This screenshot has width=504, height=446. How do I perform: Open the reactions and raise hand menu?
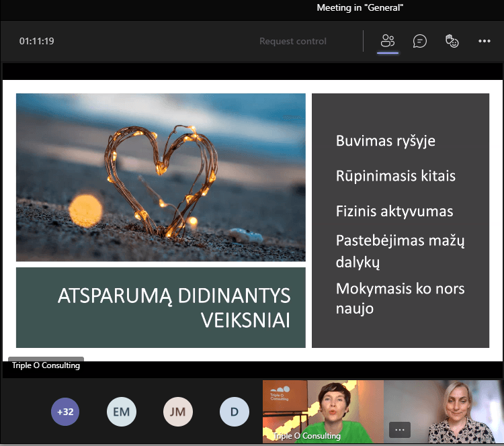(x=452, y=41)
